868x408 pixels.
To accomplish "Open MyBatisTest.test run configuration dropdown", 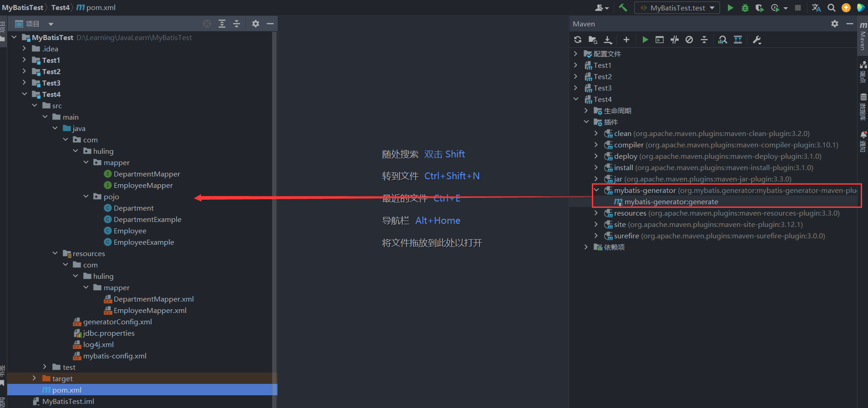I will point(677,8).
